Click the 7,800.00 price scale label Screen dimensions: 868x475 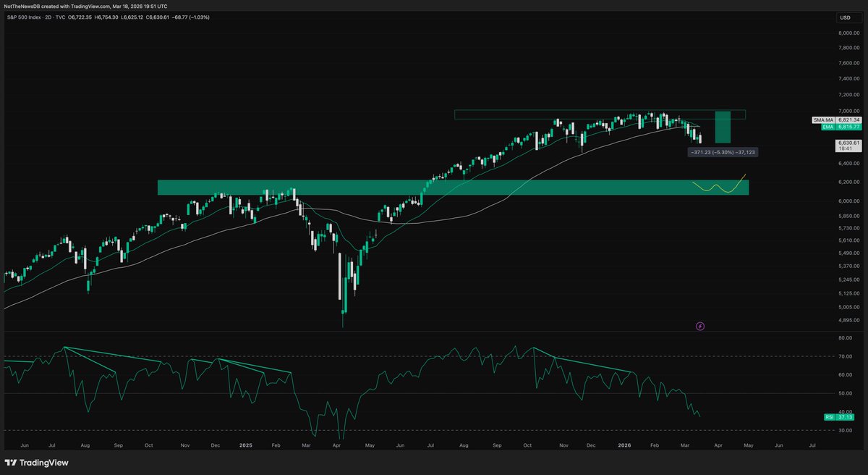tap(850, 48)
